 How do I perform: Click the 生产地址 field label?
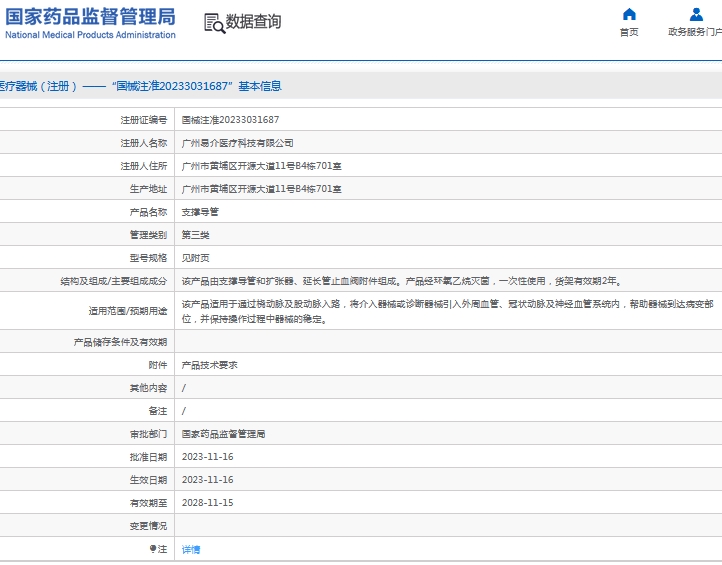[x=148, y=189]
